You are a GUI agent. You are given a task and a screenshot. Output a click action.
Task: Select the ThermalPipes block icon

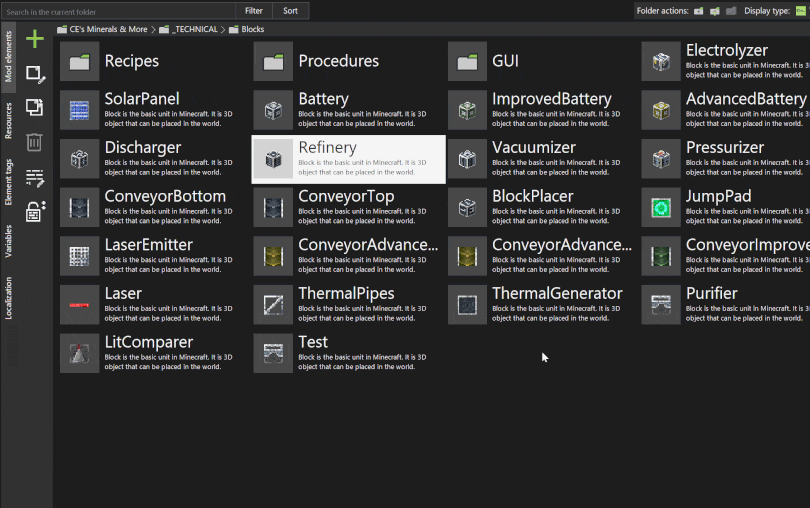[x=273, y=305]
